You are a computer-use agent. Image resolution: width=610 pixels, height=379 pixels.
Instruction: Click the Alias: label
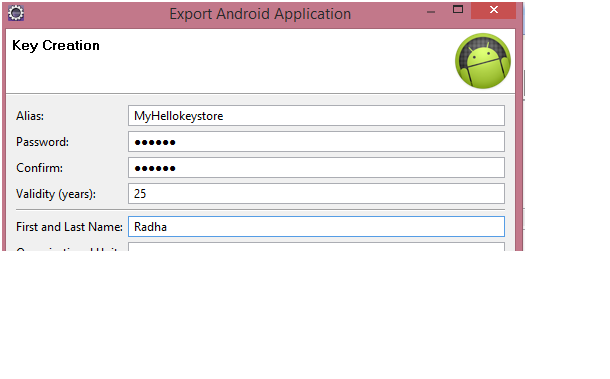click(30, 116)
